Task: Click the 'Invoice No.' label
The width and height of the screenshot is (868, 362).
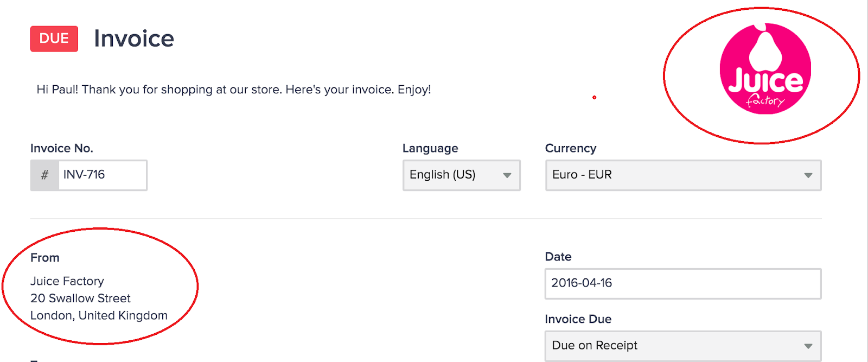Action: click(62, 148)
